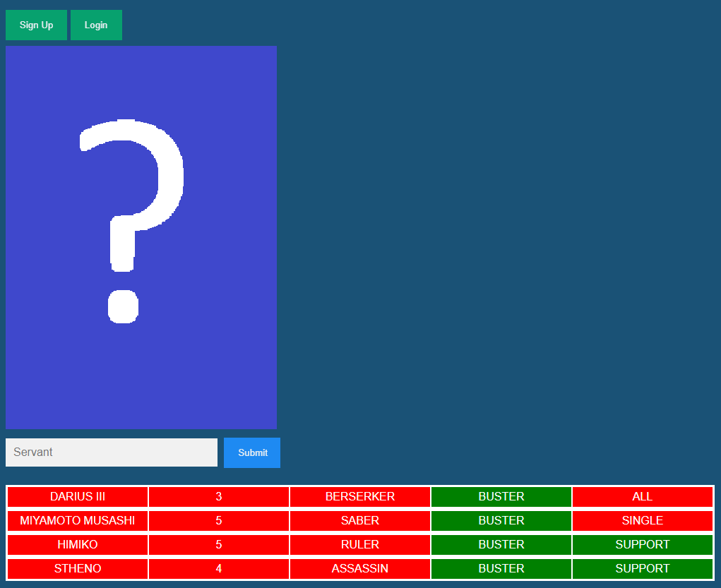Click the ASSASSIN class cell
Screen dimensions: 721x588
point(360,568)
